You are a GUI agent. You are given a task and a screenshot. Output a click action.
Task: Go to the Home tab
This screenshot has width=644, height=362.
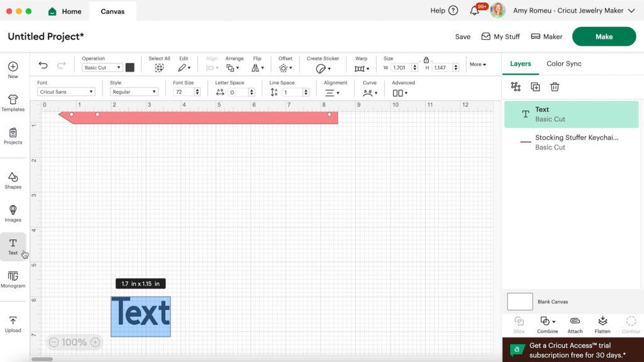[65, 11]
